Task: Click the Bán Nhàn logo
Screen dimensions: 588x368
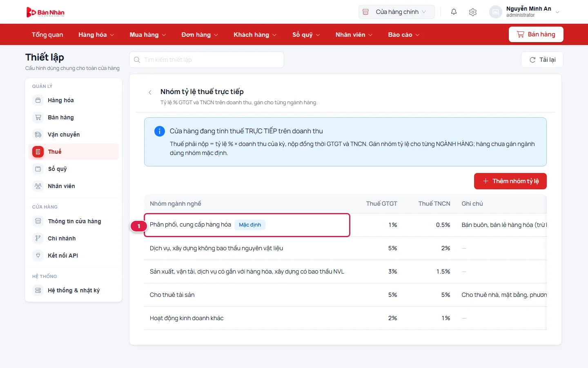Action: 45,12
